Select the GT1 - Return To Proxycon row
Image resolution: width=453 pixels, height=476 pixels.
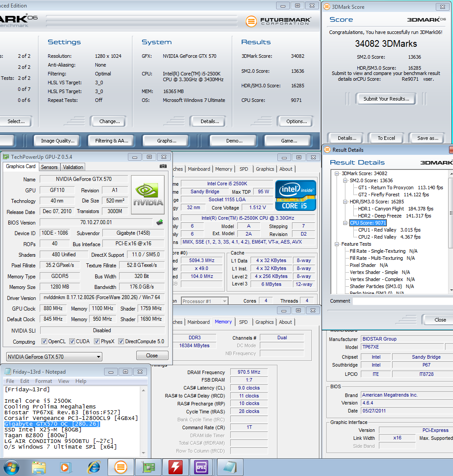pos(401,187)
